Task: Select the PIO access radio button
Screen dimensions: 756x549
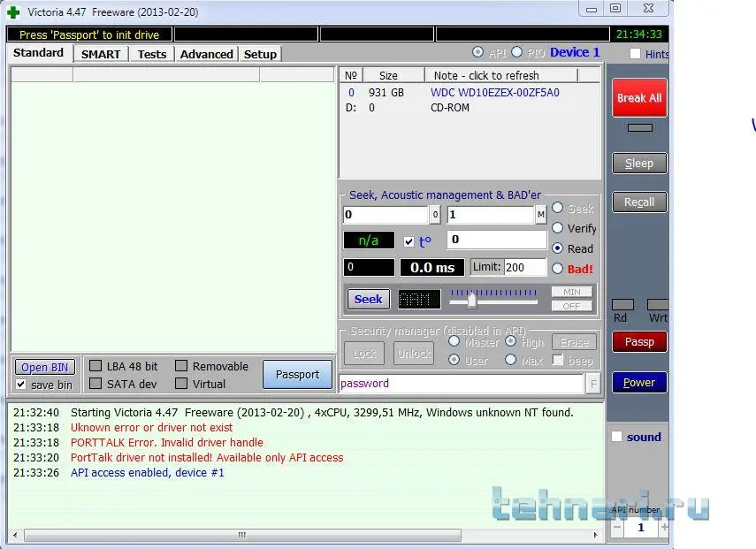Action: click(516, 51)
